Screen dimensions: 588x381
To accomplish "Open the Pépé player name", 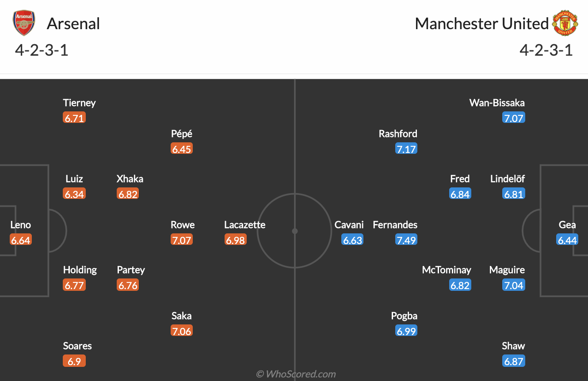I will [x=182, y=133].
